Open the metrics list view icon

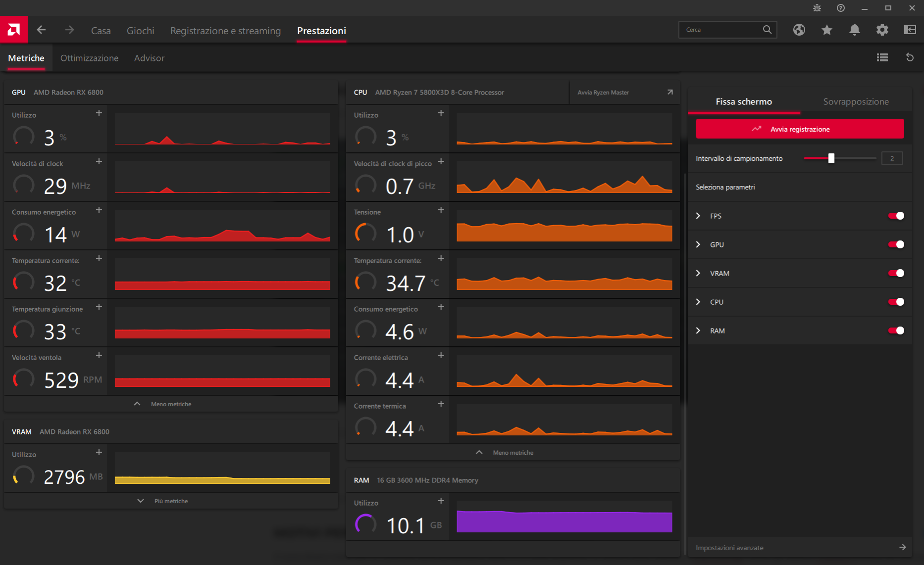[882, 57]
